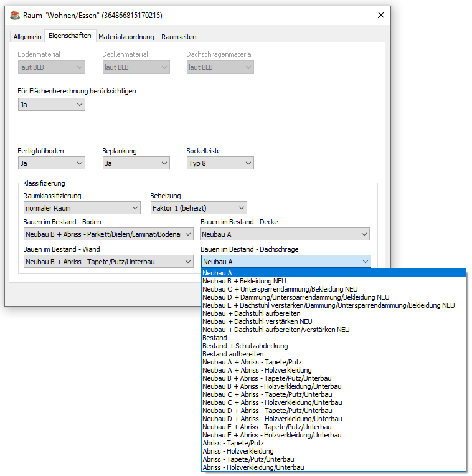Choose 'Bestand + Schutzabdeckung' from list
This screenshot has height=476, width=472.
pyautogui.click(x=245, y=346)
